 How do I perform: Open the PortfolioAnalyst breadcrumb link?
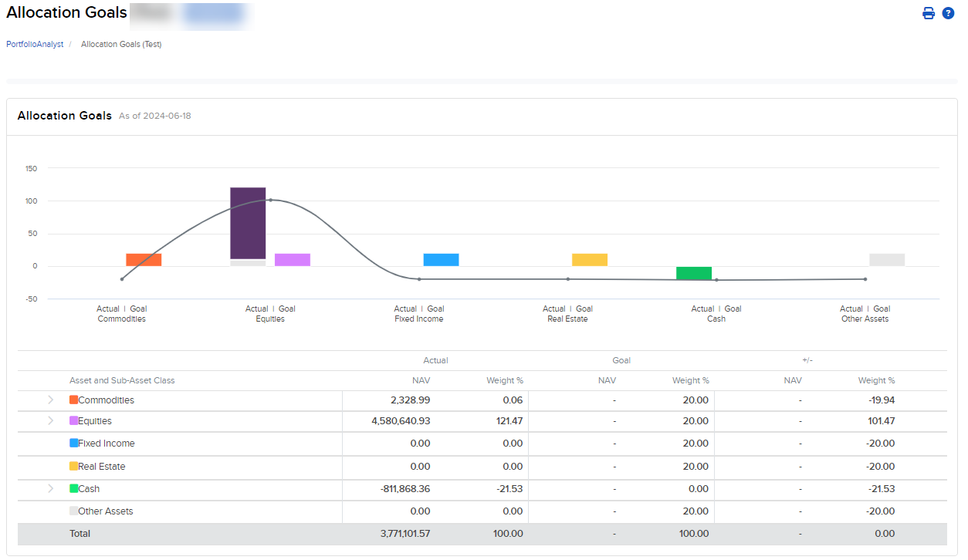point(33,44)
